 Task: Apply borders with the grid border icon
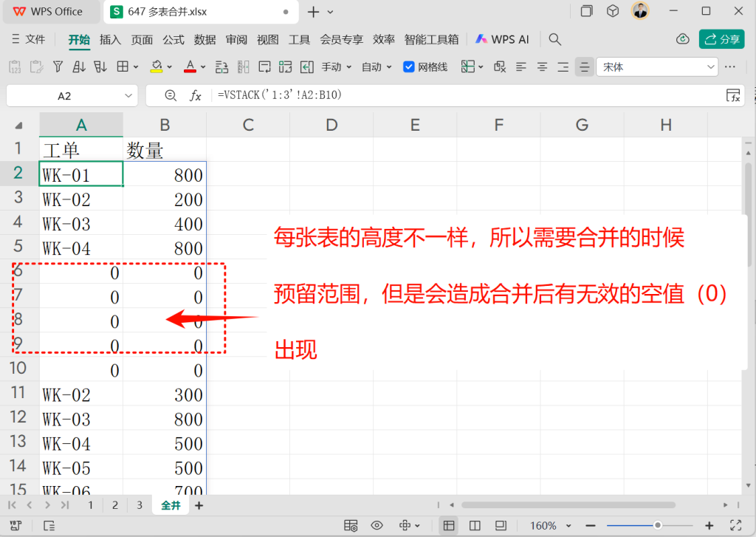[123, 66]
